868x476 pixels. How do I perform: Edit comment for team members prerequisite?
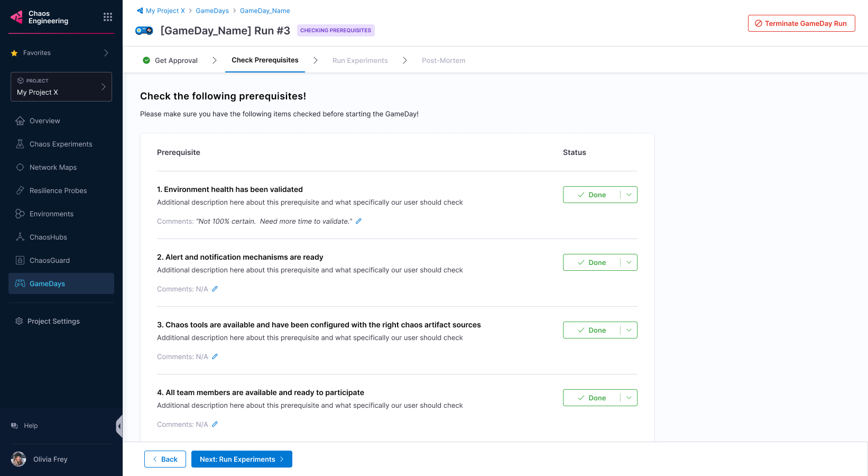pyautogui.click(x=215, y=424)
